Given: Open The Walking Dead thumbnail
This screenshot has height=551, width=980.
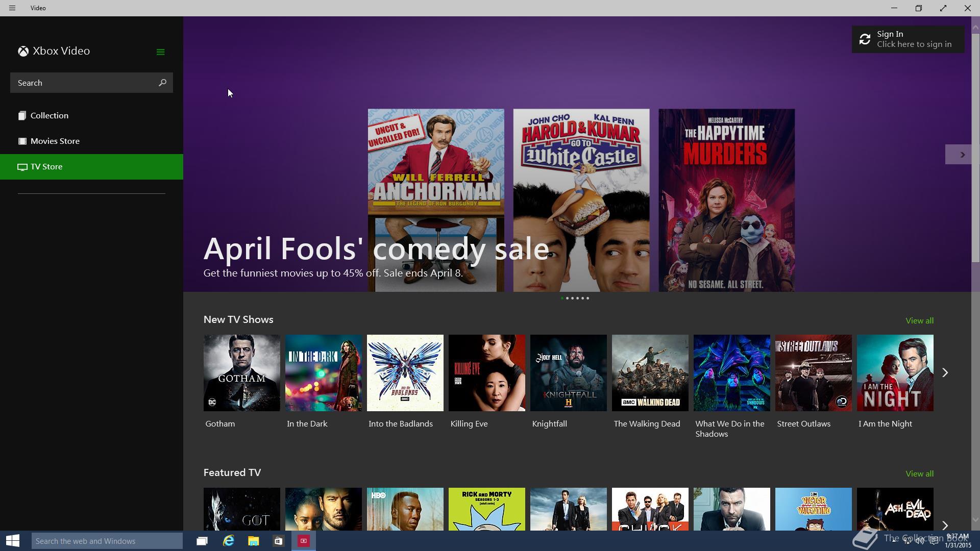Looking at the screenshot, I should 650,373.
